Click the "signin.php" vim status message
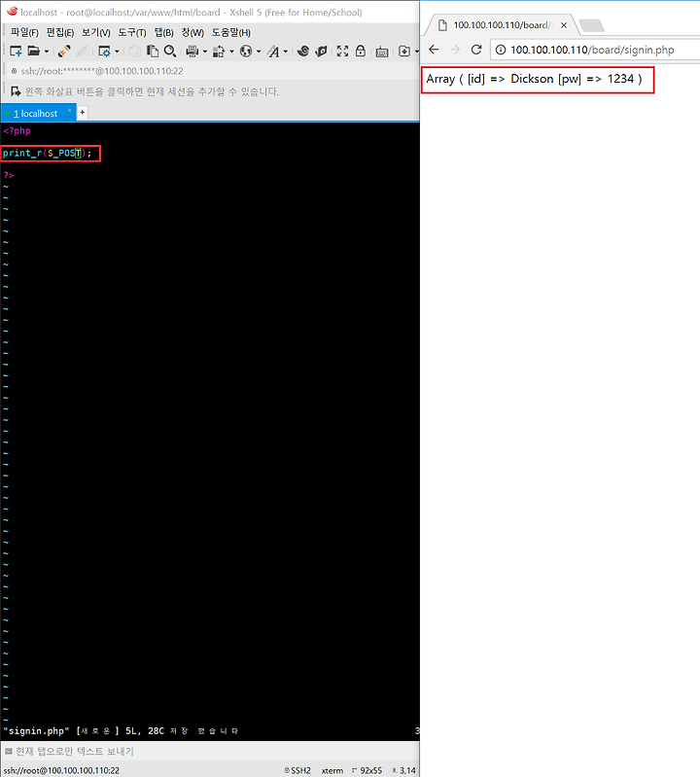 121,731
